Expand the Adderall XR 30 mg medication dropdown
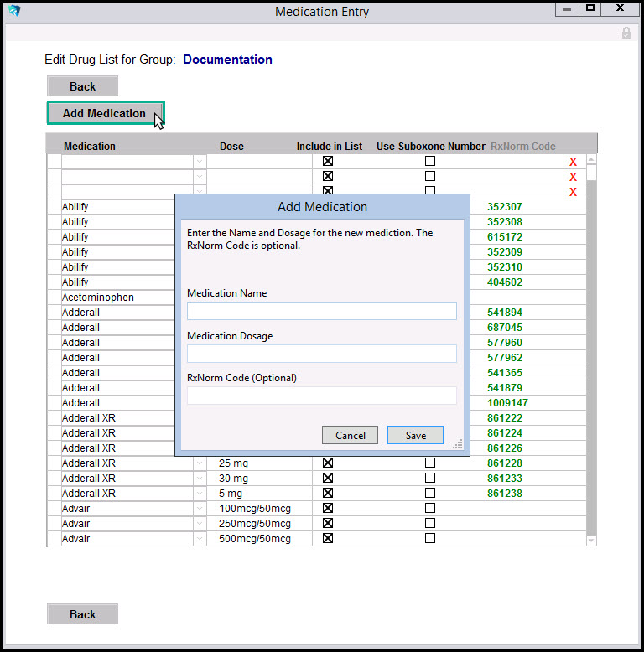This screenshot has width=644, height=652. click(199, 478)
